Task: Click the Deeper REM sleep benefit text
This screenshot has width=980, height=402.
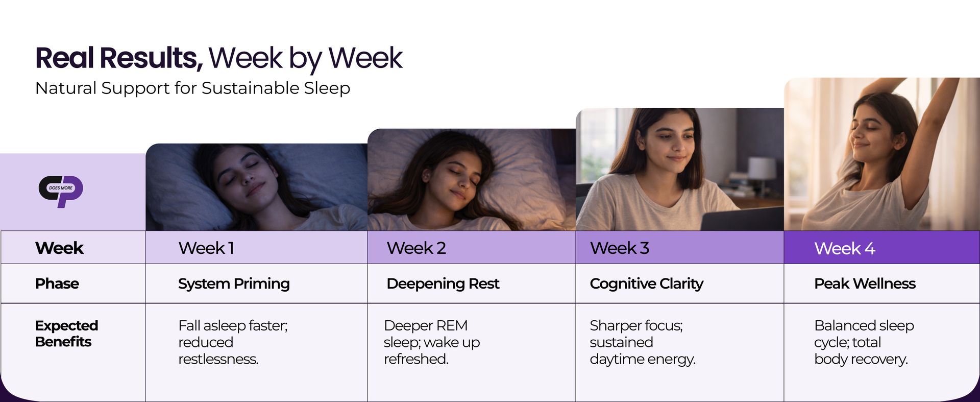Action: [x=432, y=342]
